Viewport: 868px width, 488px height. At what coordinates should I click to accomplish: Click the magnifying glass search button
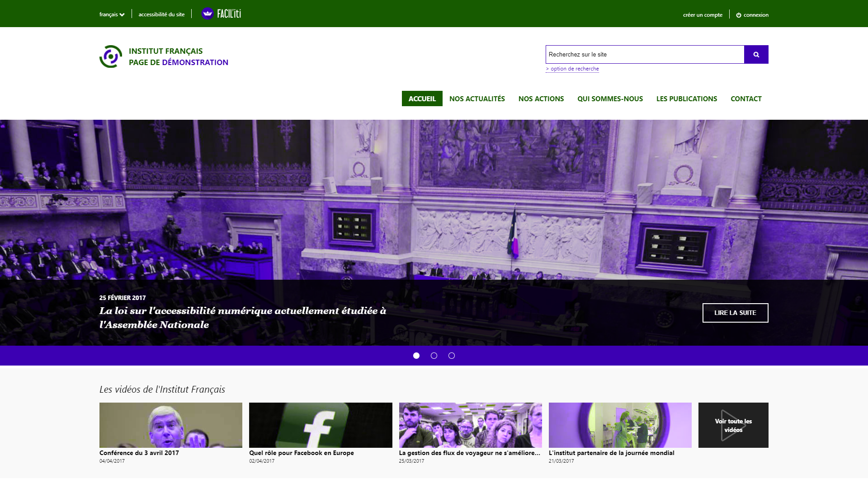[x=756, y=54]
